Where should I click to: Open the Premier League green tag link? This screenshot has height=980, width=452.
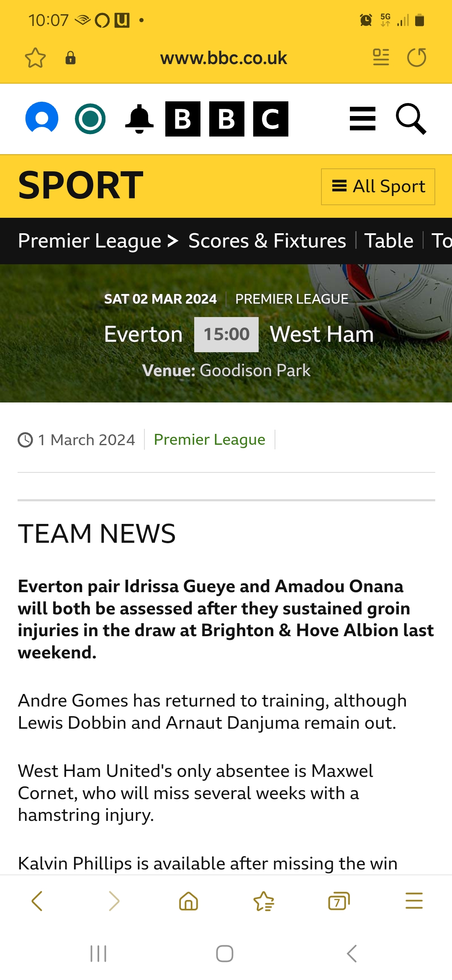tap(209, 439)
